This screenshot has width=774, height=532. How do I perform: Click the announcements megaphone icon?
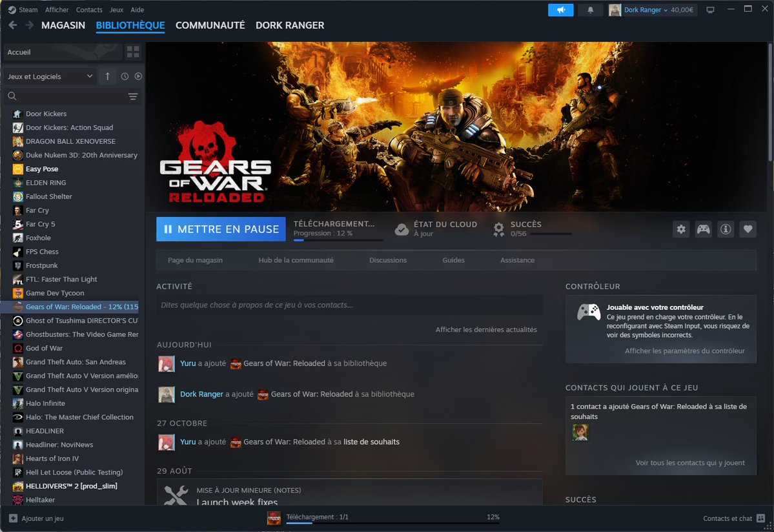(561, 10)
